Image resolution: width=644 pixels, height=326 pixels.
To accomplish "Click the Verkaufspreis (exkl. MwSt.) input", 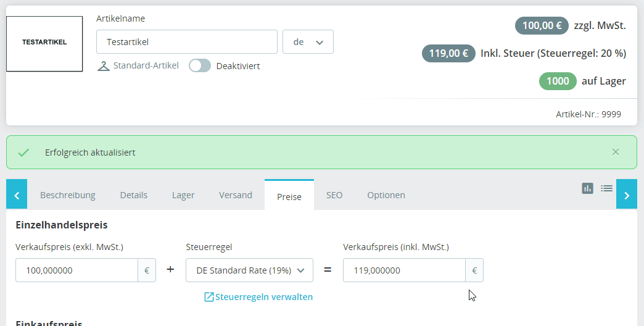I will pos(76,270).
